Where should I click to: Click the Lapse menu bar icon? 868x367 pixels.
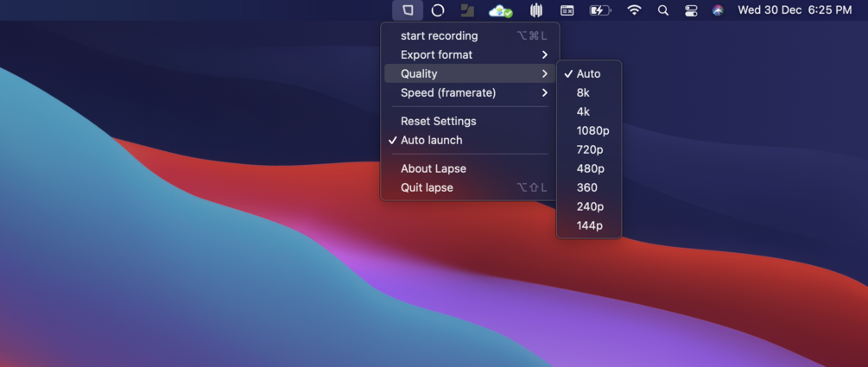(408, 10)
